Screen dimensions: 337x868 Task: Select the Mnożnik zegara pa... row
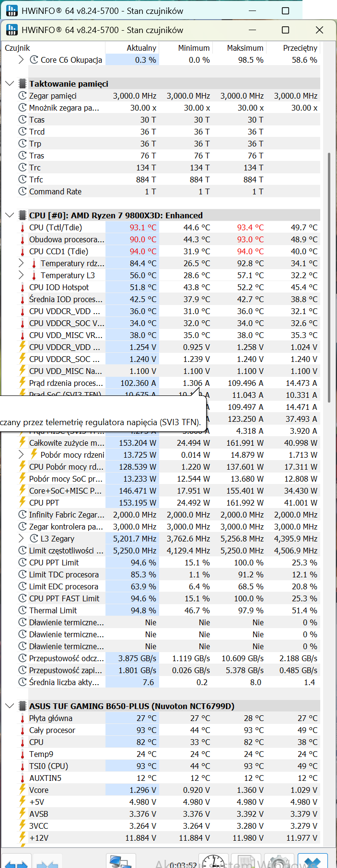pyautogui.click(x=168, y=108)
